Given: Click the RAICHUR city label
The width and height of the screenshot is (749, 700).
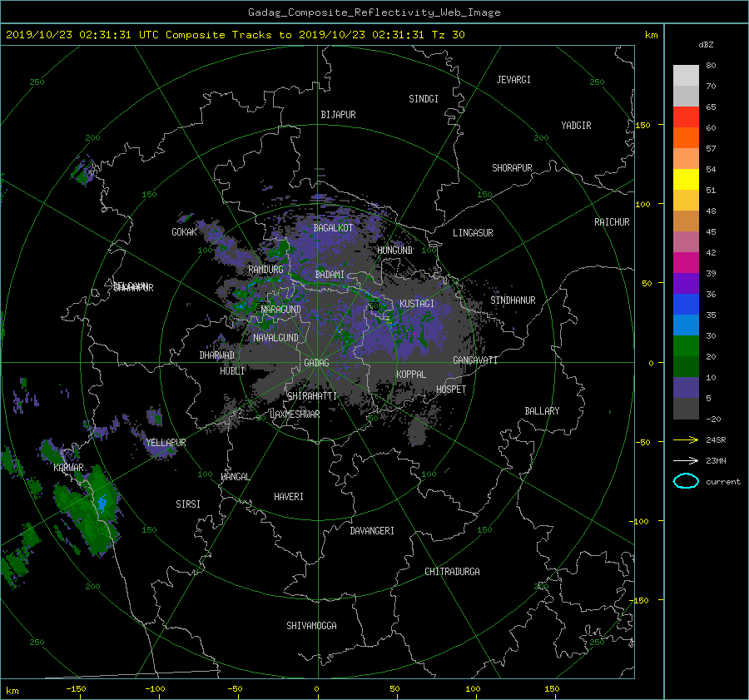Looking at the screenshot, I should pyautogui.click(x=612, y=222).
